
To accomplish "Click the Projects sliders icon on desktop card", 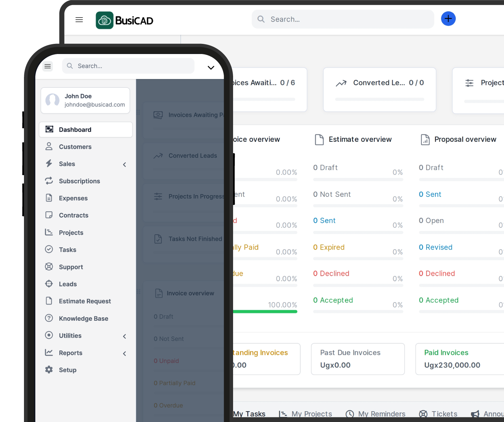I will tap(470, 83).
